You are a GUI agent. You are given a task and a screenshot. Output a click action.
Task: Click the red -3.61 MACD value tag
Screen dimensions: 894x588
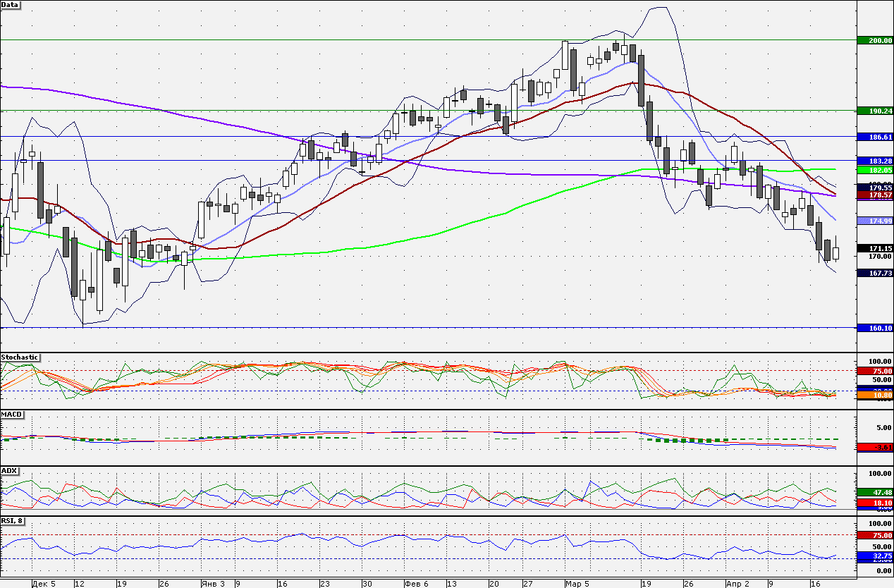pos(875,447)
